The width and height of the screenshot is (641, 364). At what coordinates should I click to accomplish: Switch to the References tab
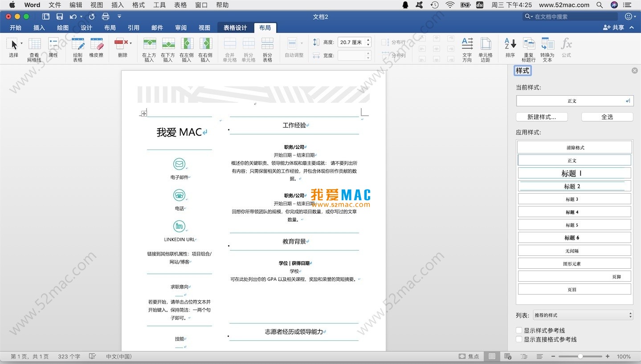click(134, 28)
